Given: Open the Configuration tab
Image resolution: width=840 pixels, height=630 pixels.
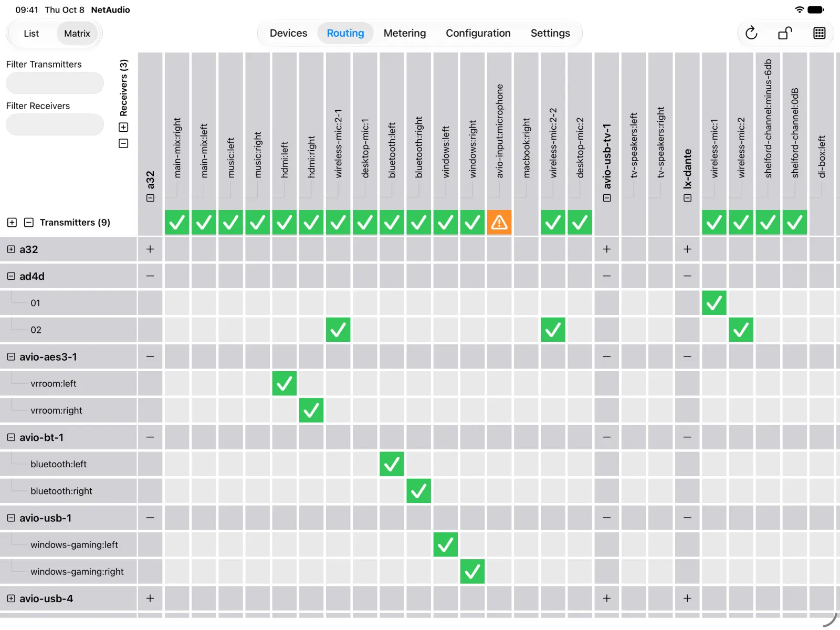Looking at the screenshot, I should (x=478, y=33).
